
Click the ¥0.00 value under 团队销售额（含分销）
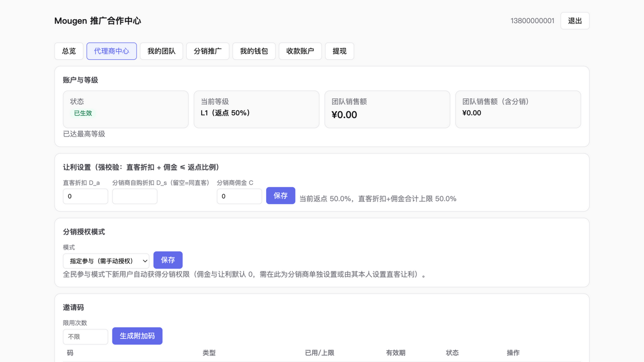[x=471, y=113]
